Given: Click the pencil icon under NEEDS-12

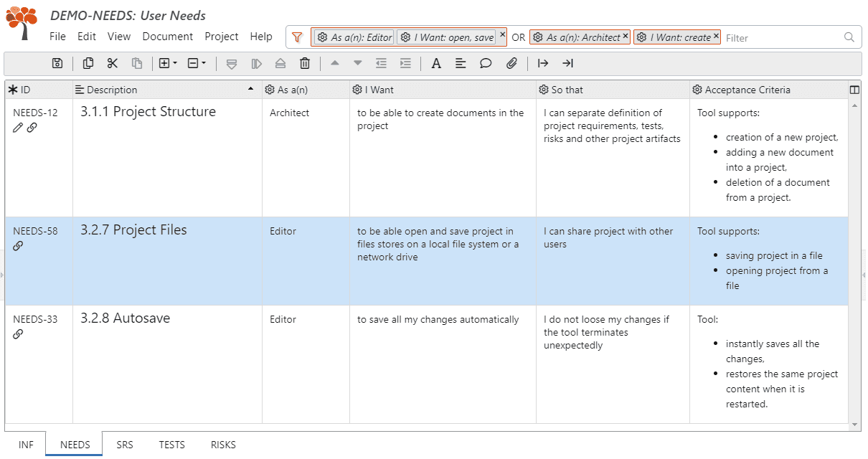Looking at the screenshot, I should [x=19, y=128].
